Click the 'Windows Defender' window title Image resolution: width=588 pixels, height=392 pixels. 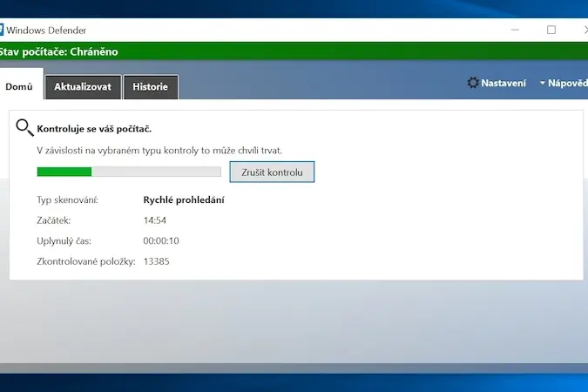46,30
